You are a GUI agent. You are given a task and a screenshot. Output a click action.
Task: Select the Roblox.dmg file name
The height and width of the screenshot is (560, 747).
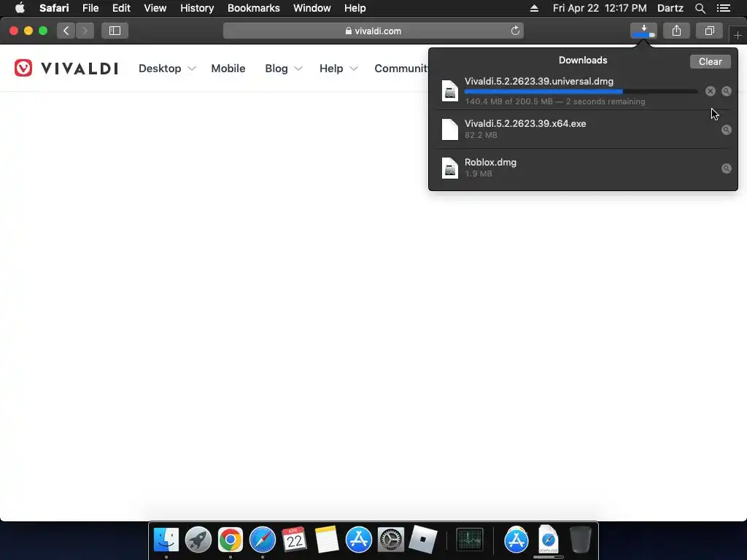tap(490, 162)
